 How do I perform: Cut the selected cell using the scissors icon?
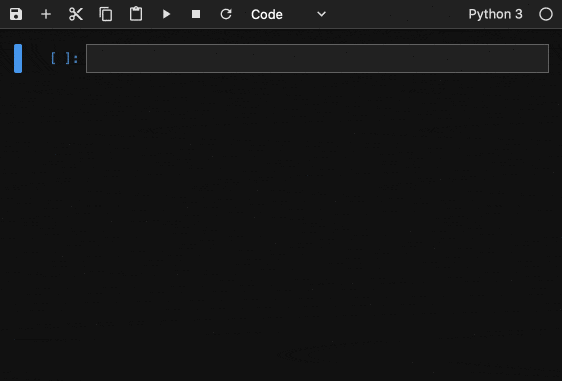(x=76, y=14)
